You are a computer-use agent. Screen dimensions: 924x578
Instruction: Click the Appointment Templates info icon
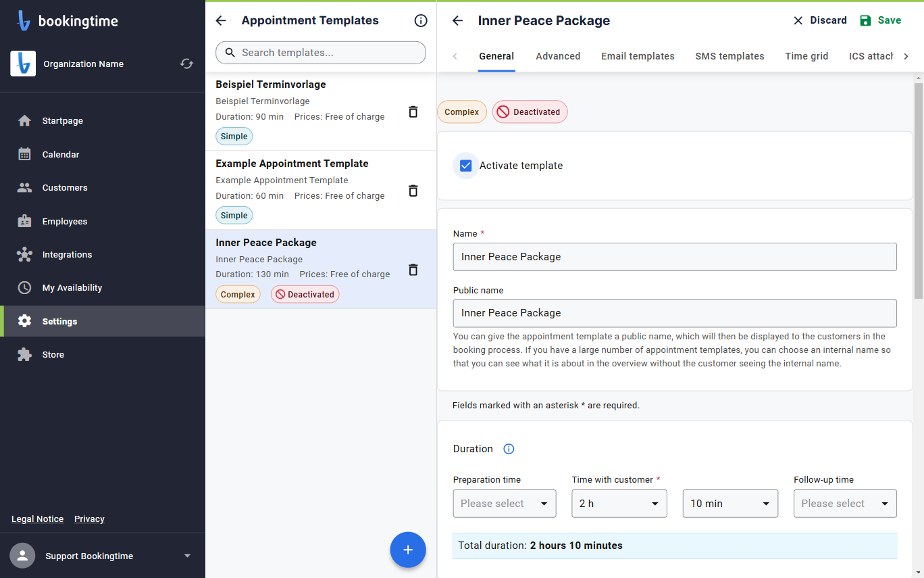pos(421,20)
